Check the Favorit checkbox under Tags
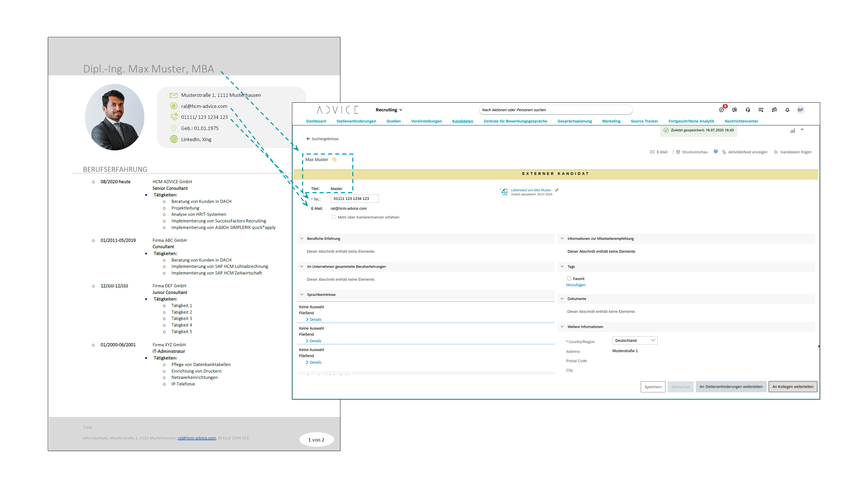868x488 pixels. pyautogui.click(x=569, y=279)
